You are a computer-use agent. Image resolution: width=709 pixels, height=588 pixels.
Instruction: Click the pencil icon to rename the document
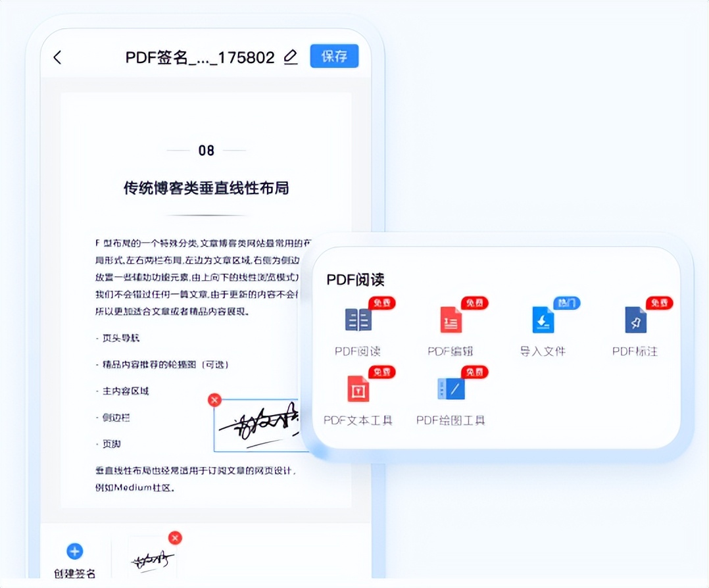pyautogui.click(x=290, y=58)
